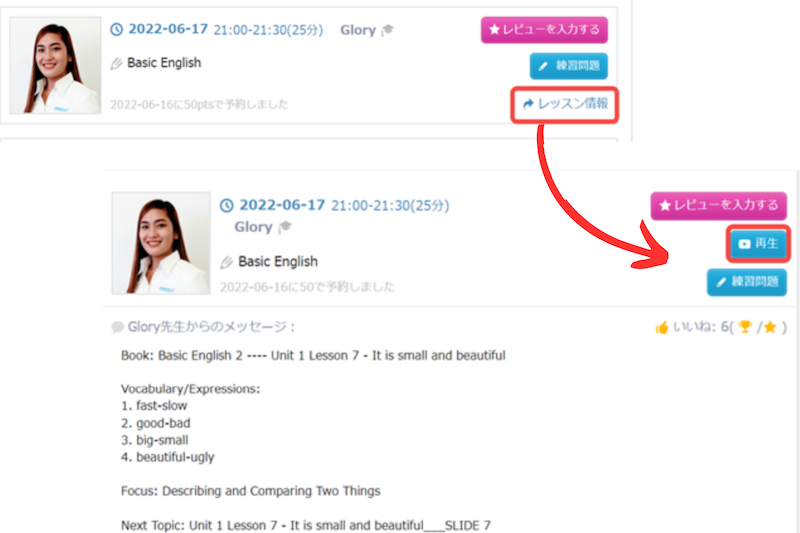The image size is (800, 533).
Task: Open 練習問題 below the 再生 button
Action: coord(746,282)
